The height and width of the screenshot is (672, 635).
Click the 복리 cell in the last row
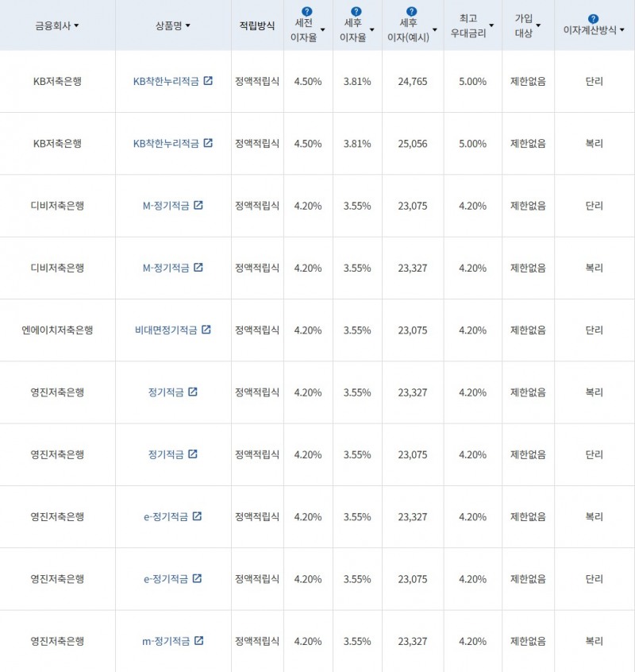pos(593,641)
